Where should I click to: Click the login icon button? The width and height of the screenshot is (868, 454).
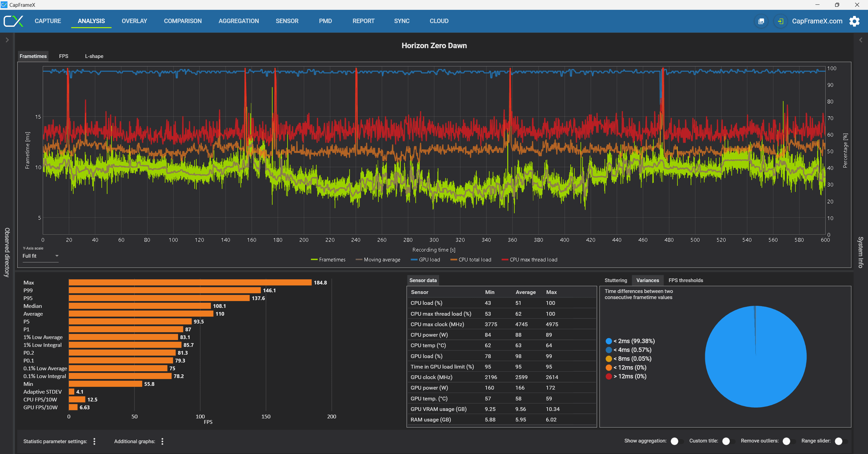tap(781, 21)
